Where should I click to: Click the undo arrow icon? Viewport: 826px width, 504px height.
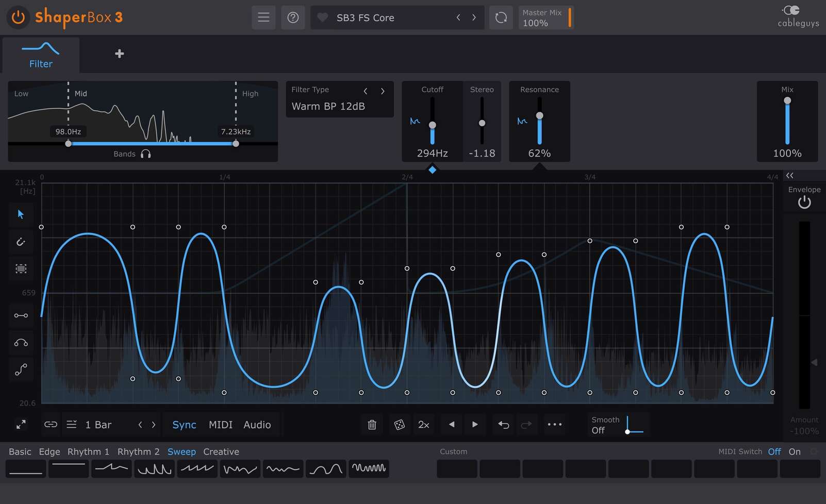503,425
